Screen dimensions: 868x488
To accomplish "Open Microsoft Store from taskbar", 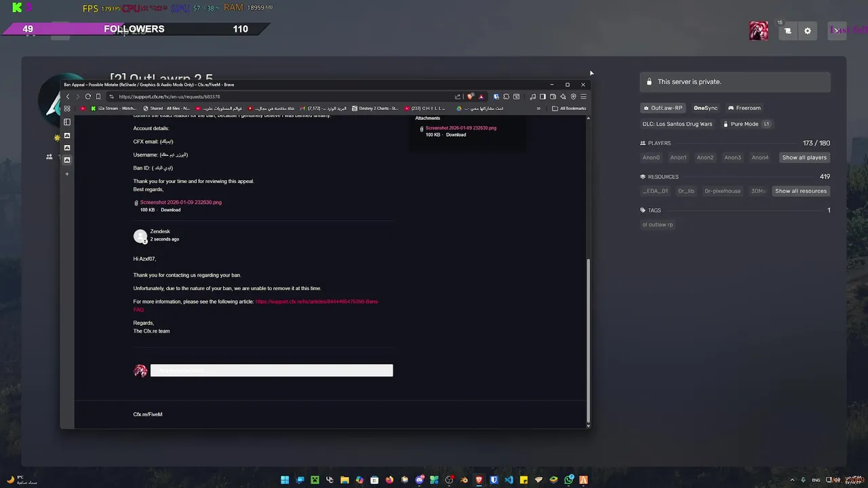I will (374, 480).
